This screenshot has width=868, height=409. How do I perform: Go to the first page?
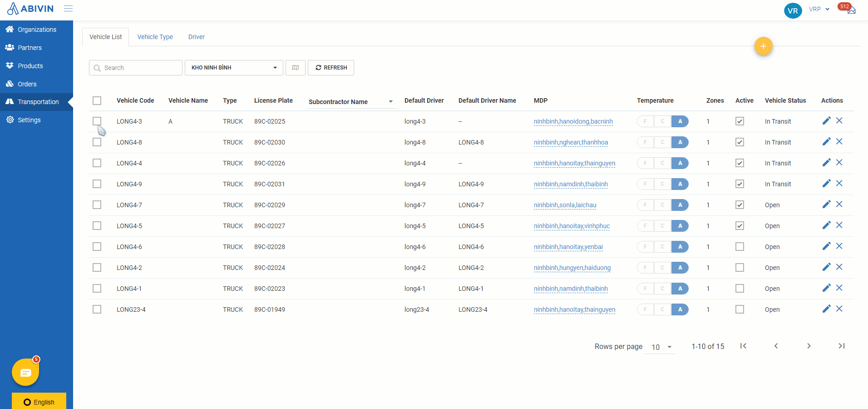point(743,346)
